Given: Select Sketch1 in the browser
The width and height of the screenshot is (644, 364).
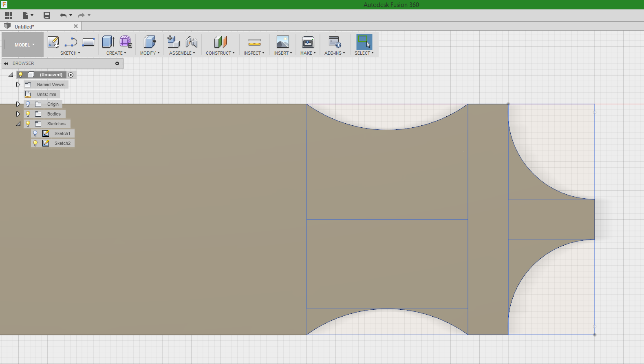Looking at the screenshot, I should pos(62,133).
